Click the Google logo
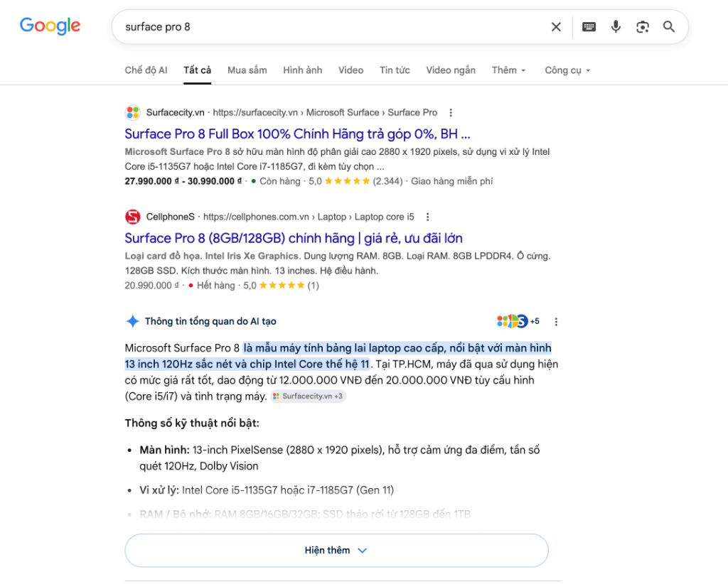 (50, 26)
